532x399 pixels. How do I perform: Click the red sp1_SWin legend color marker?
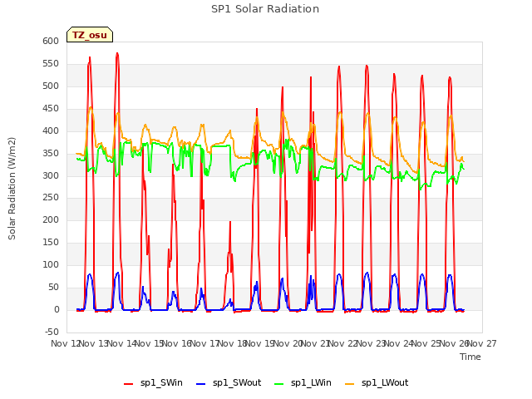tap(128, 384)
